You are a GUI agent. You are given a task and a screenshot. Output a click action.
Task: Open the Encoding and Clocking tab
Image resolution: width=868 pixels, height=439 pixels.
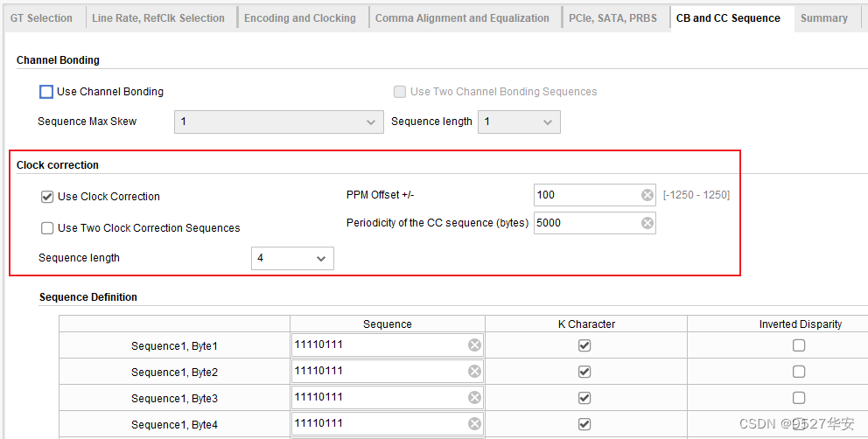coord(300,17)
